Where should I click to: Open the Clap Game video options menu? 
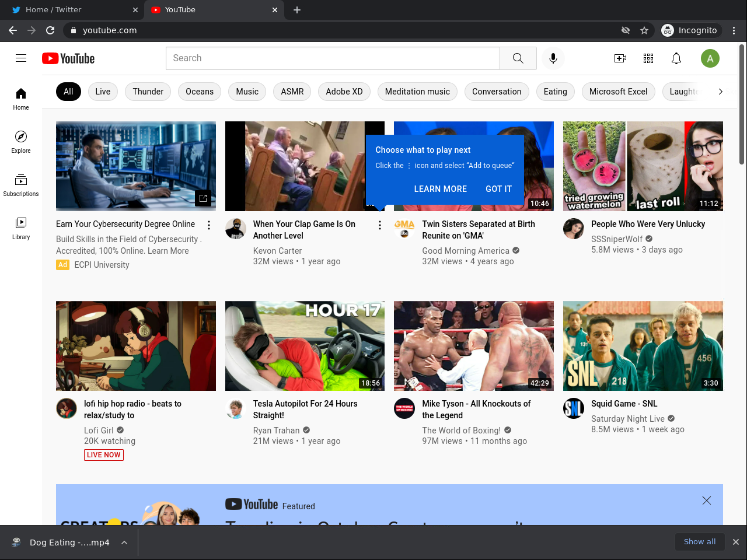[x=380, y=225]
